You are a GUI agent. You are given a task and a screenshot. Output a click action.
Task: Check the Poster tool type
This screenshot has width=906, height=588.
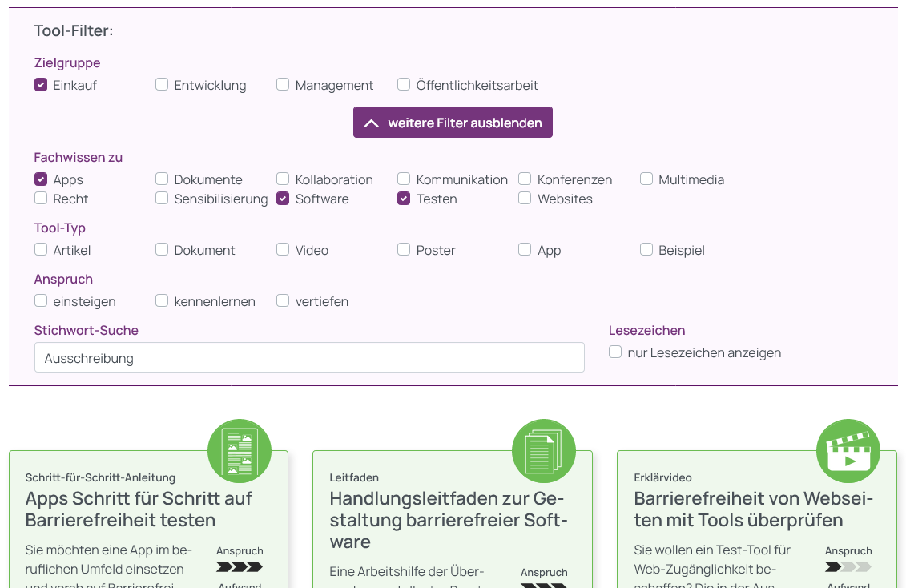[404, 249]
